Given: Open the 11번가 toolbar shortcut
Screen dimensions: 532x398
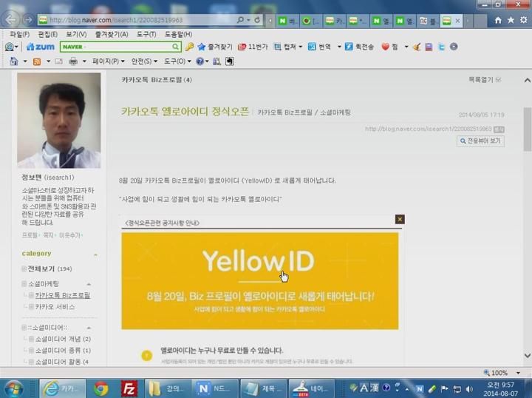Looking at the screenshot, I should [x=253, y=47].
